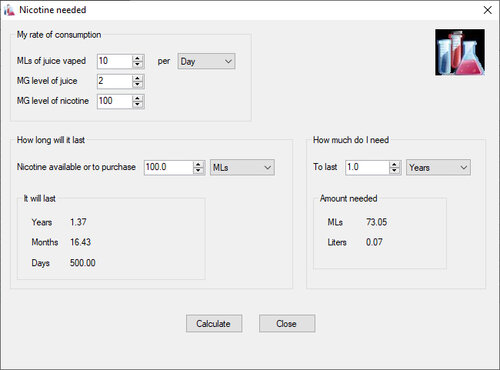Viewport: 500px width, 370px height.
Task: Click the 'per' label
Action: [x=164, y=61]
